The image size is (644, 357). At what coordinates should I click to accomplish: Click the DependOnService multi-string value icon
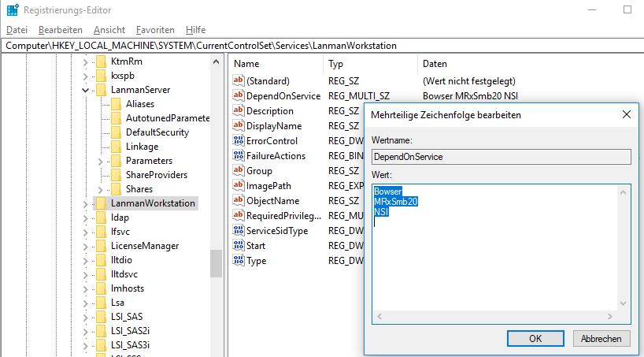(x=239, y=96)
